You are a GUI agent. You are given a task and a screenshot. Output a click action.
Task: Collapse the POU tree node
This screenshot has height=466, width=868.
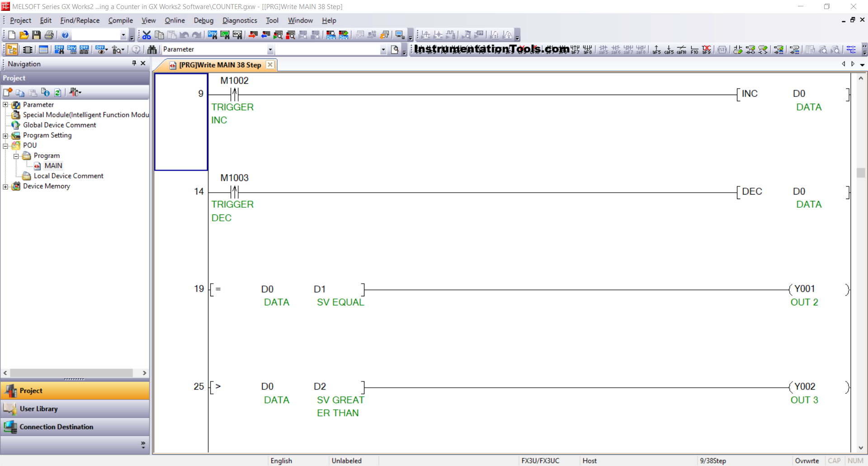pyautogui.click(x=5, y=146)
